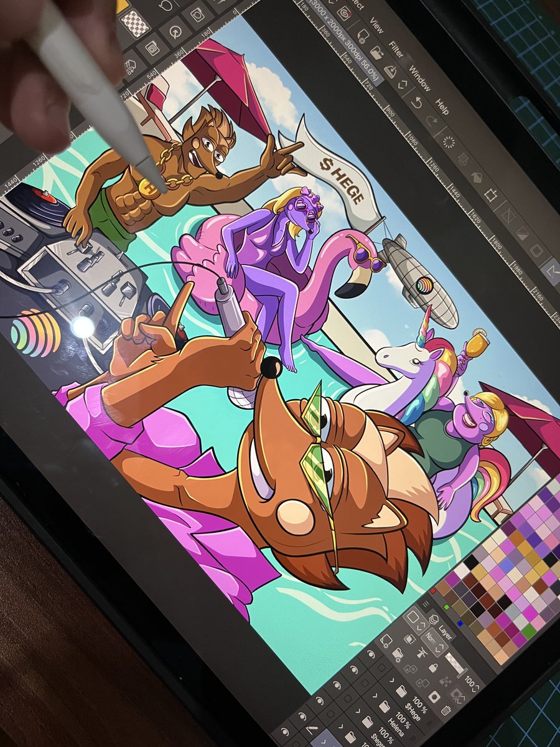Pick the bright green swatch in color set

pos(528,631)
